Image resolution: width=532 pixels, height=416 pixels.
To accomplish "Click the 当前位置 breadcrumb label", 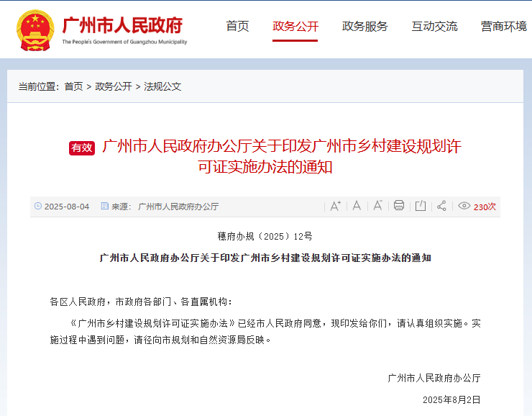I will pos(39,86).
